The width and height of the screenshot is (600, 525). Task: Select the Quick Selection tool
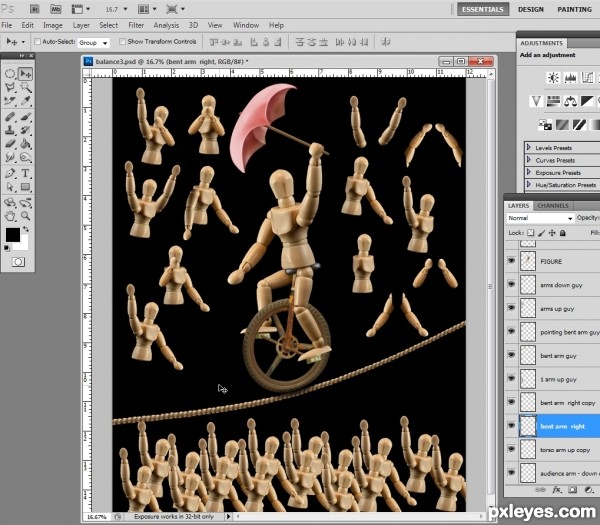[x=26, y=87]
